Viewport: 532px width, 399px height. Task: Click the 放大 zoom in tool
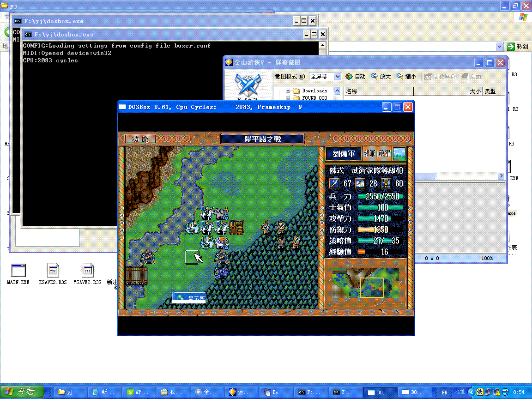click(381, 77)
